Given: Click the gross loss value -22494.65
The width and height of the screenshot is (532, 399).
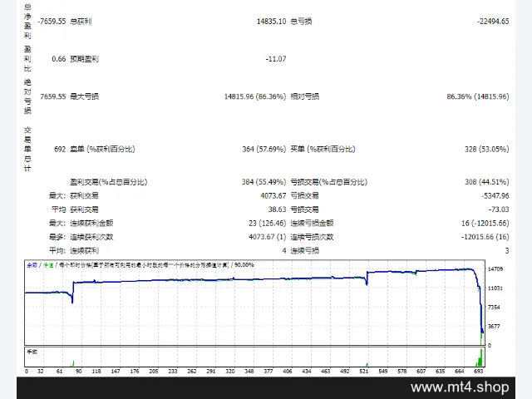Looking at the screenshot, I should coord(493,22).
